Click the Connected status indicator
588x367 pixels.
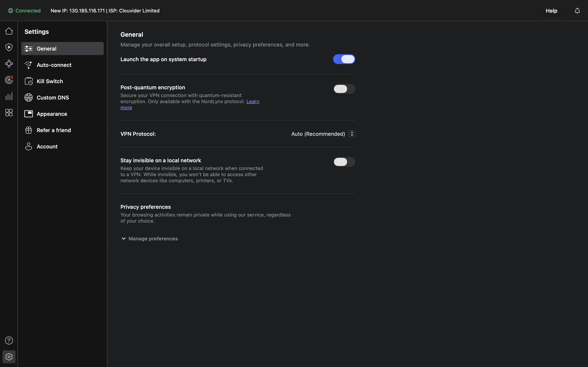click(x=24, y=10)
